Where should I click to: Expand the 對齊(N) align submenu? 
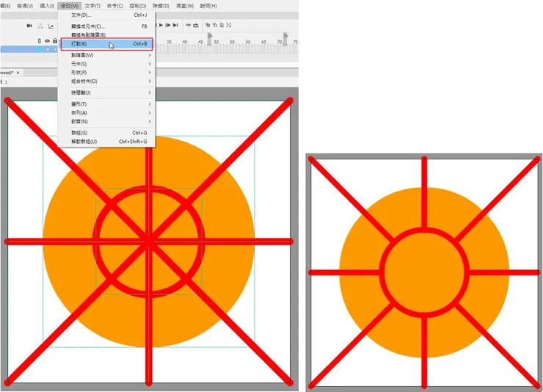(x=106, y=122)
